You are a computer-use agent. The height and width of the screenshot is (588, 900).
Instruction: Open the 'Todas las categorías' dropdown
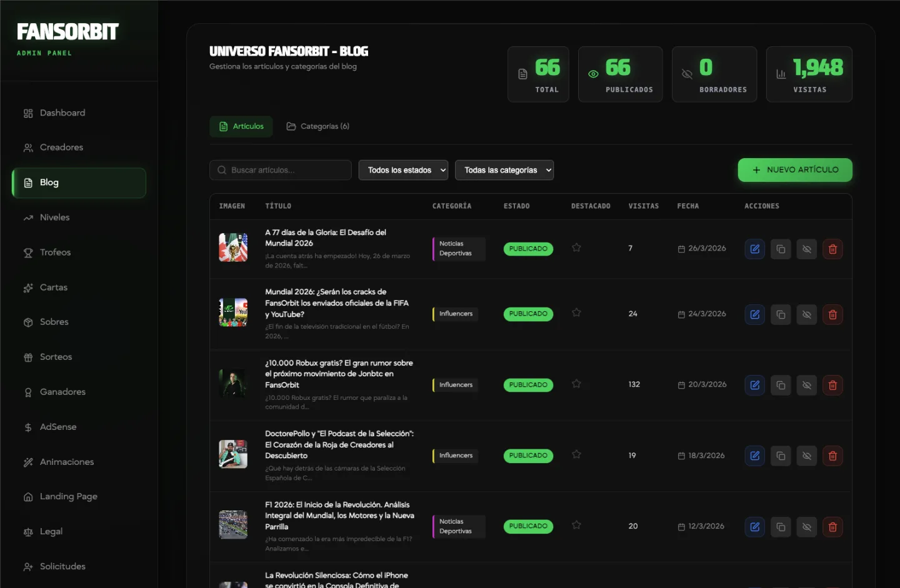tap(504, 170)
